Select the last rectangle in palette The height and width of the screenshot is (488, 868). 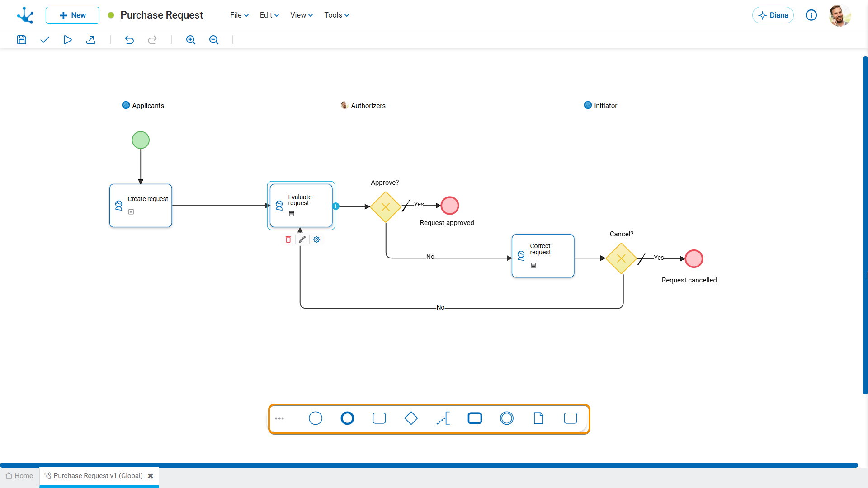click(571, 418)
